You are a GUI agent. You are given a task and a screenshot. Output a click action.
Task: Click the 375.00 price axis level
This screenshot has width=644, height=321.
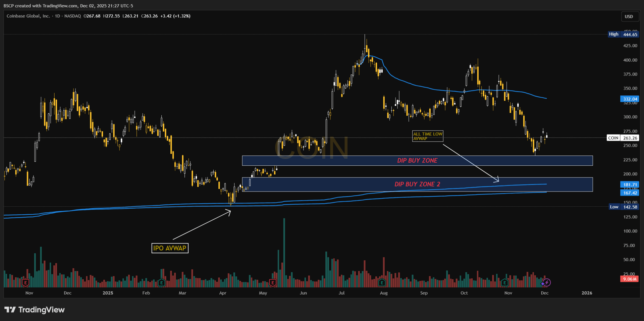[x=630, y=74]
